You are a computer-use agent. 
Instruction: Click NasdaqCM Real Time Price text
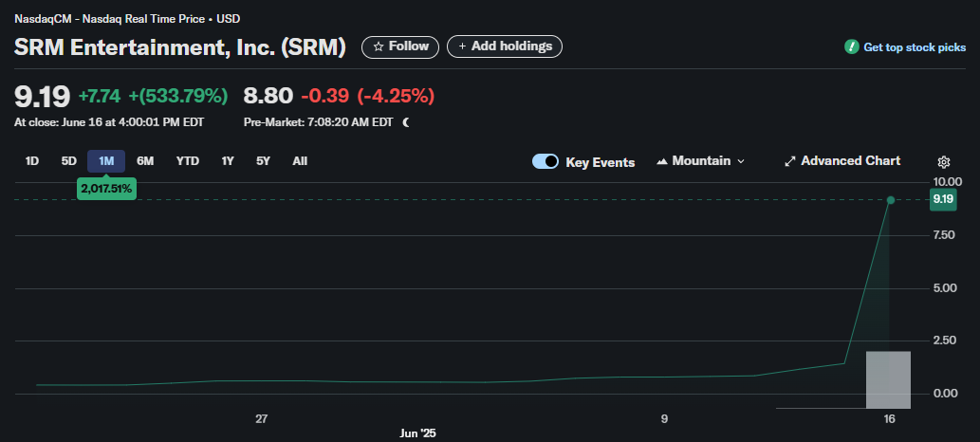(127, 19)
